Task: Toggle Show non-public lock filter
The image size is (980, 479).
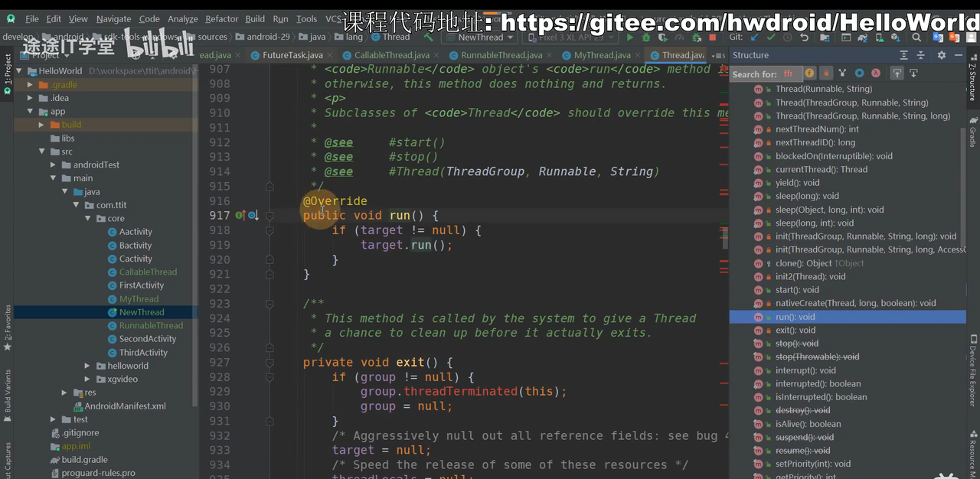Action: coord(826,73)
